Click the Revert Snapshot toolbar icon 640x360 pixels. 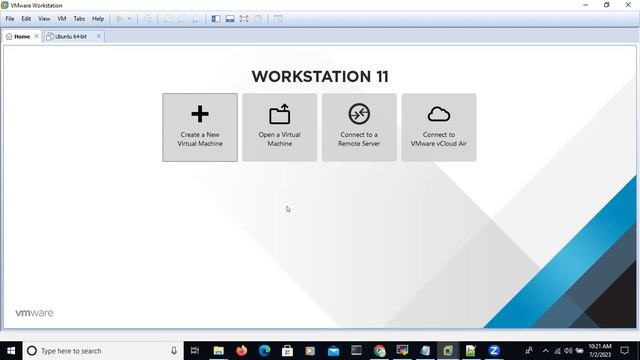click(x=182, y=19)
